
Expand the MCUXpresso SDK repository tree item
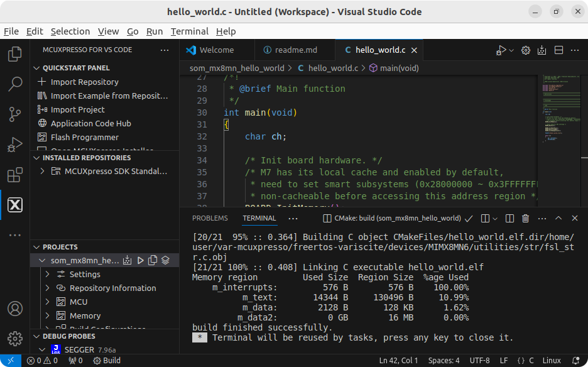coord(42,171)
